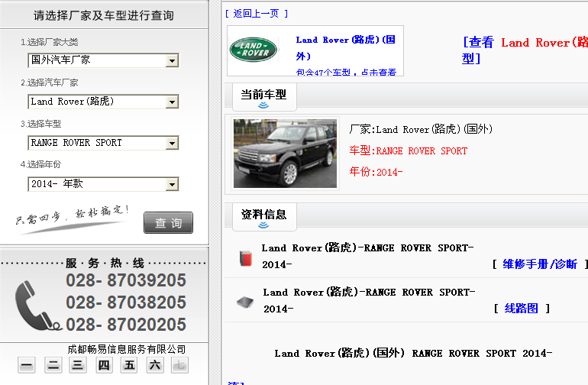This screenshot has width=588, height=385.
Task: Click the wifi-style icon under 资料信息
Action: tap(263, 225)
